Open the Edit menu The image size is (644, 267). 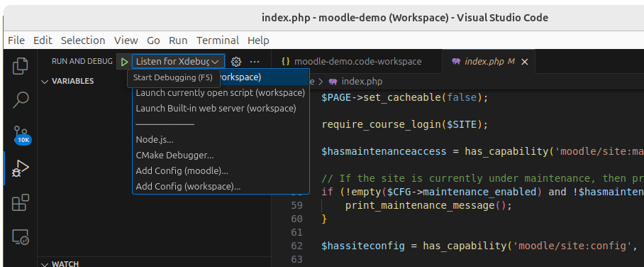pos(43,40)
